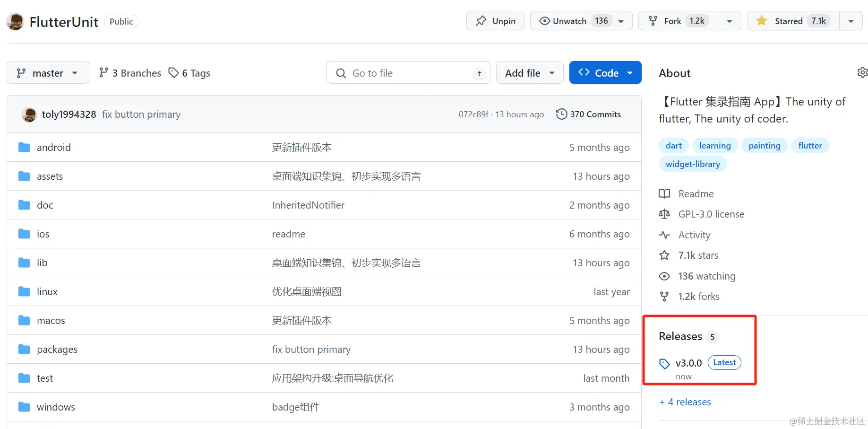Unpin the FlutterUnit repository
This screenshot has width=868, height=429.
coord(495,20)
